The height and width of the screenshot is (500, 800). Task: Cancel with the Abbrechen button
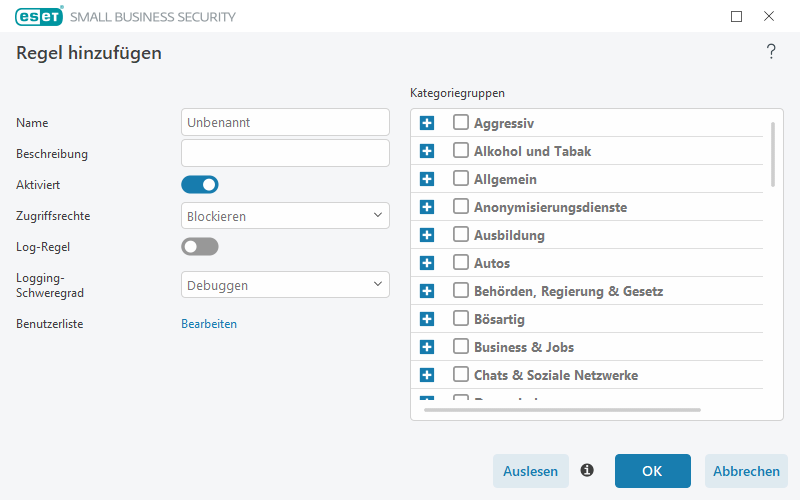coord(746,471)
